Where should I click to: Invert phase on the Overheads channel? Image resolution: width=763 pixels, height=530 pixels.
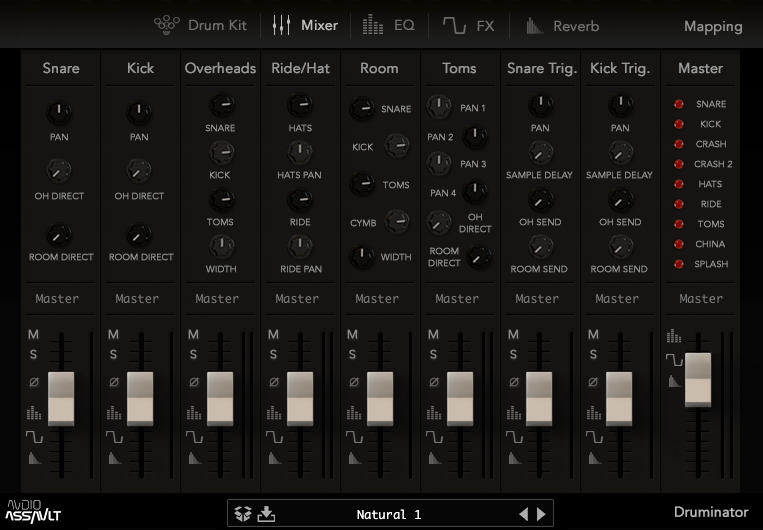(194, 382)
